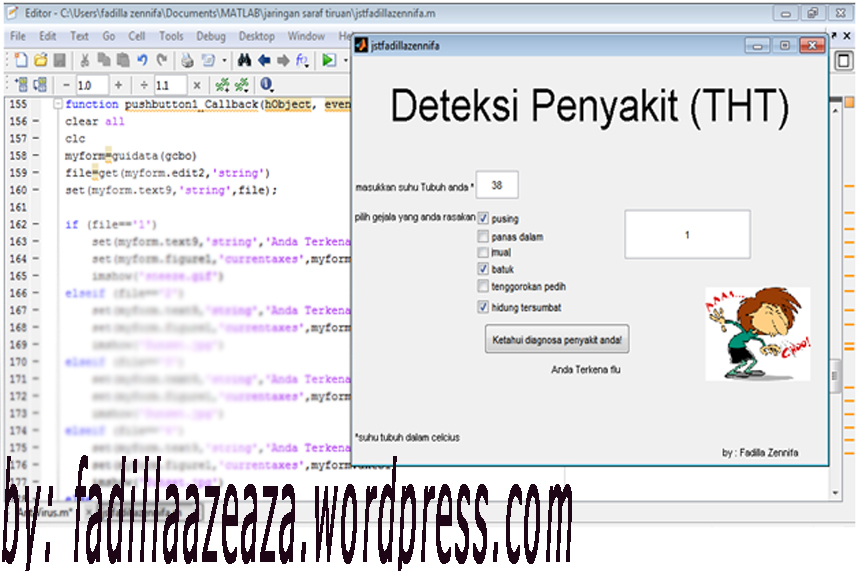Click the Cut scissors icon
Image resolution: width=858 pixels, height=571 pixels.
point(85,60)
